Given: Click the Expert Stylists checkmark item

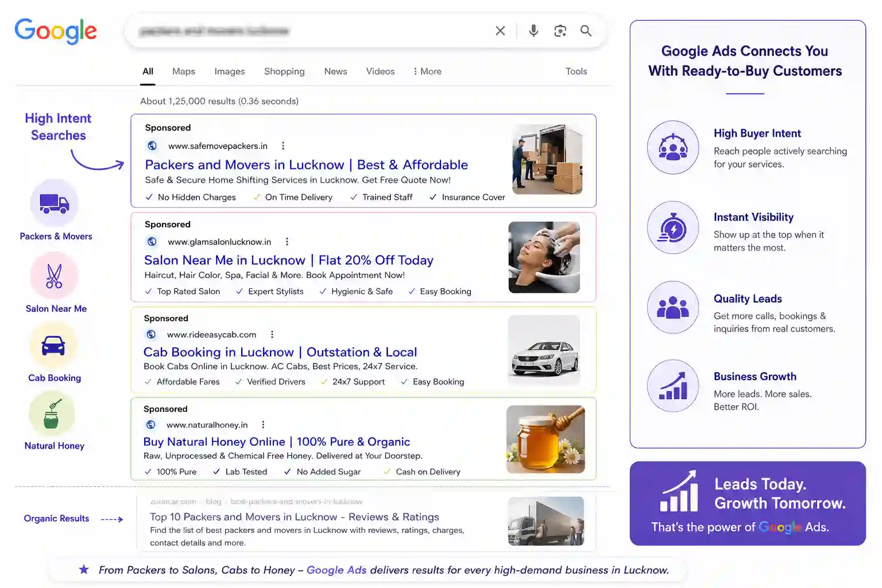Looking at the screenshot, I should coord(270,291).
